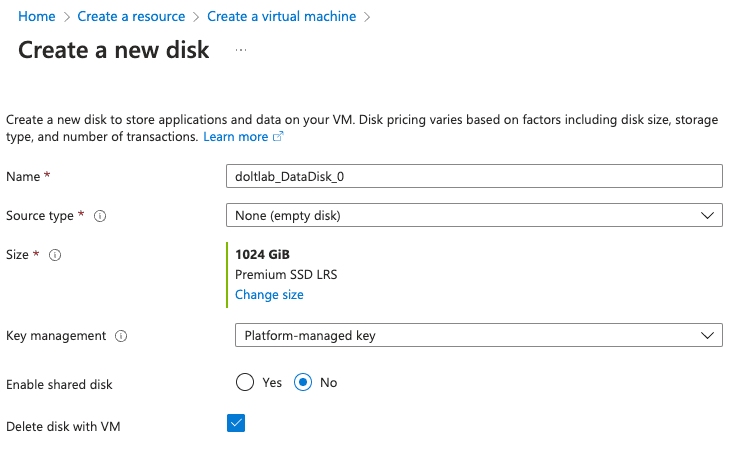Click the Platform-managed key dropdown arrow
Viewport: 744px width, 457px height.
[707, 336]
